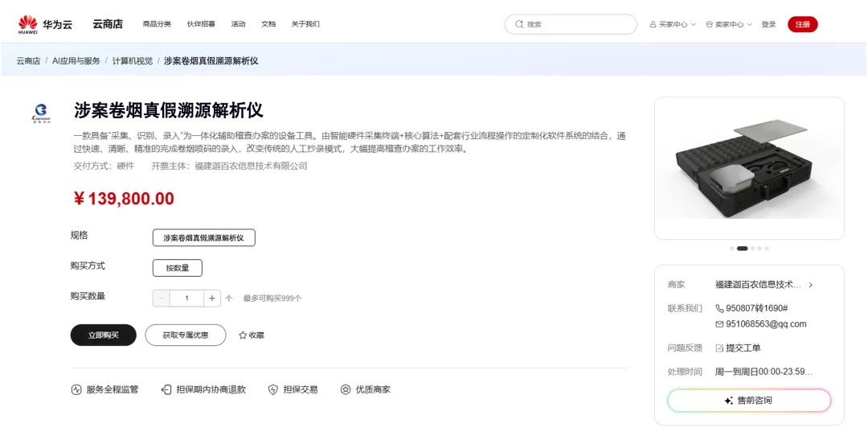Click the buyer center person icon
Viewport: 868px width, 436px height.
pyautogui.click(x=653, y=24)
